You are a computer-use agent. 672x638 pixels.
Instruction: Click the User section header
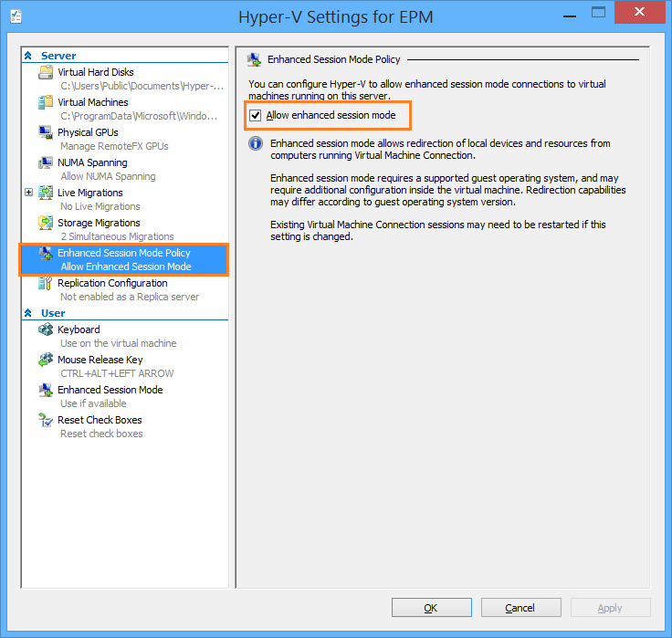pyautogui.click(x=53, y=313)
